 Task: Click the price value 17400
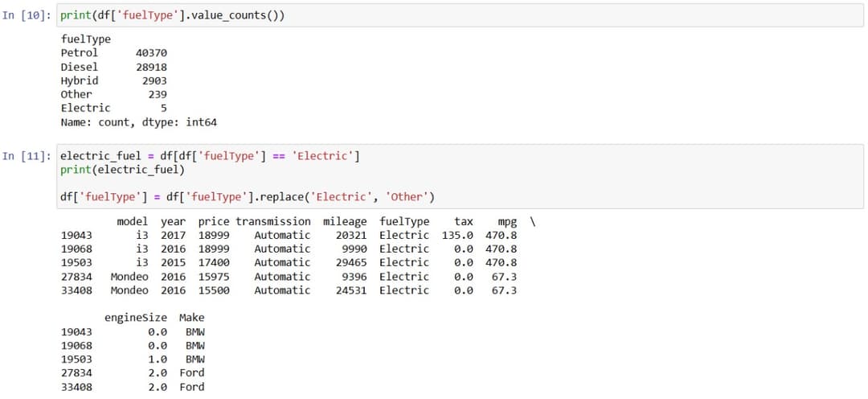coord(214,263)
